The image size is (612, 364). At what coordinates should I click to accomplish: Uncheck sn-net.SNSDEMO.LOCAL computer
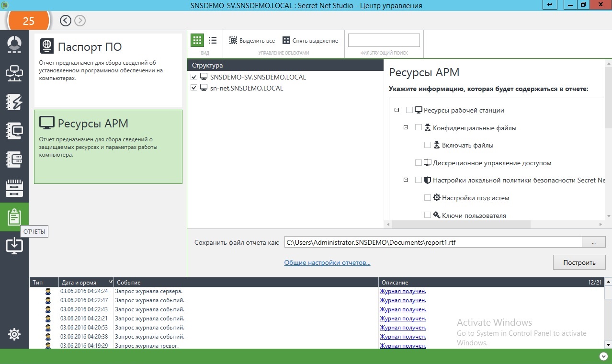194,88
